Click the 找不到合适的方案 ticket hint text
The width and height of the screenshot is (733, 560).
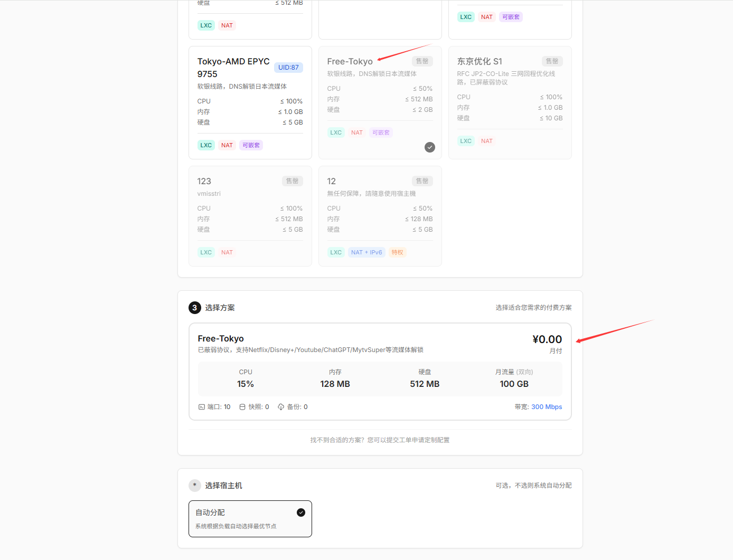380,440
